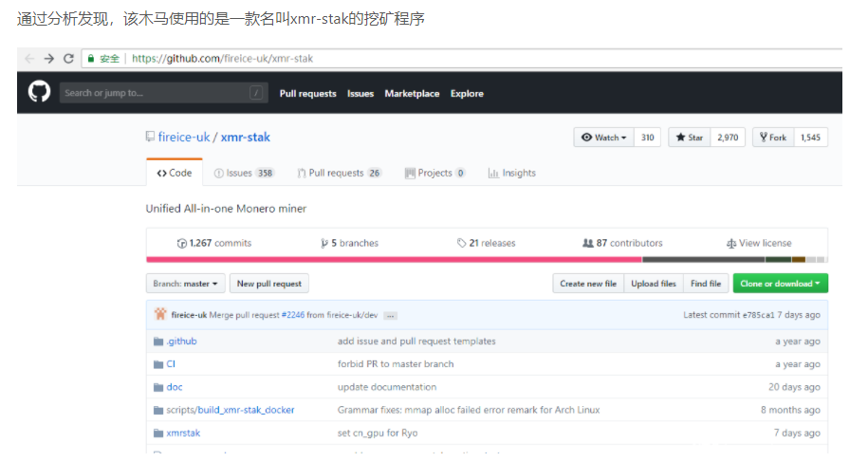The height and width of the screenshot is (462, 868).
Task: Click the license scale icon
Action: 731,244
